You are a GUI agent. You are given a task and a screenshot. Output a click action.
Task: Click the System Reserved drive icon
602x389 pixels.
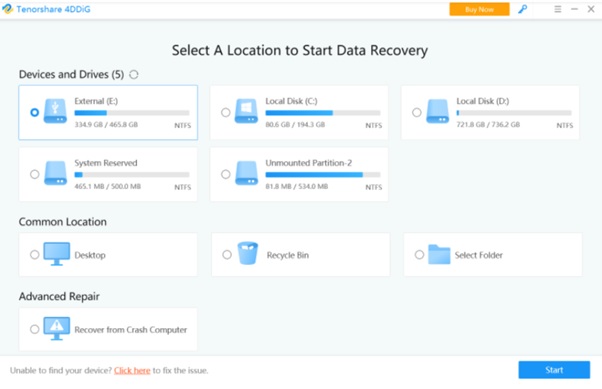tap(55, 173)
